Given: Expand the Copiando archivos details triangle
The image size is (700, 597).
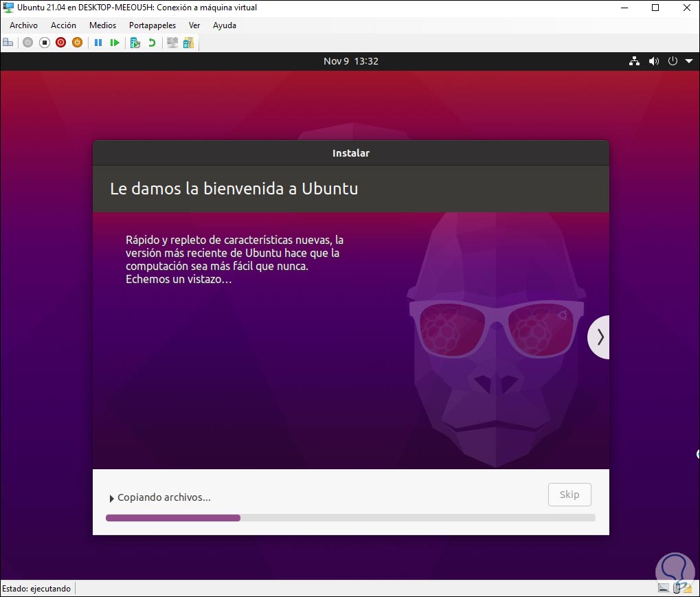Looking at the screenshot, I should click(x=111, y=498).
